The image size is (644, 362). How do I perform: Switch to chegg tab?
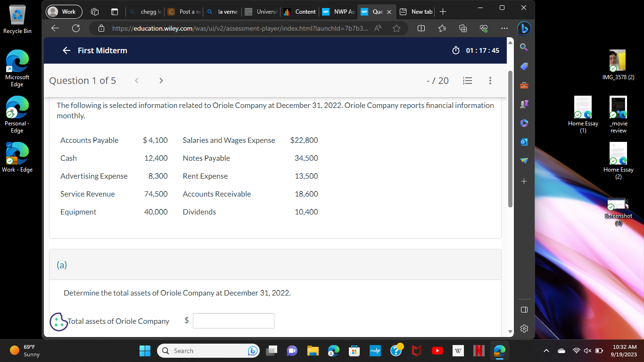[146, 12]
